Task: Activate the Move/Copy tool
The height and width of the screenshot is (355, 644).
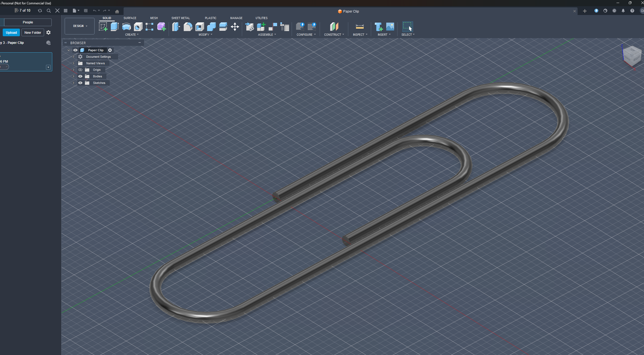Action: tap(235, 27)
